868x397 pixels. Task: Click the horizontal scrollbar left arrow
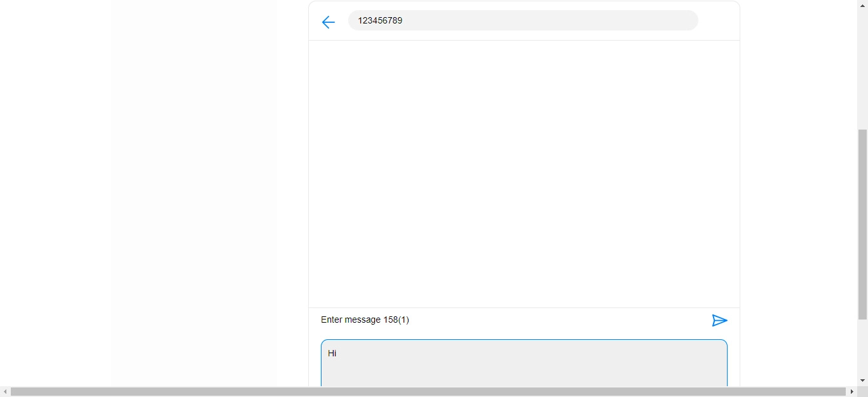coord(5,392)
